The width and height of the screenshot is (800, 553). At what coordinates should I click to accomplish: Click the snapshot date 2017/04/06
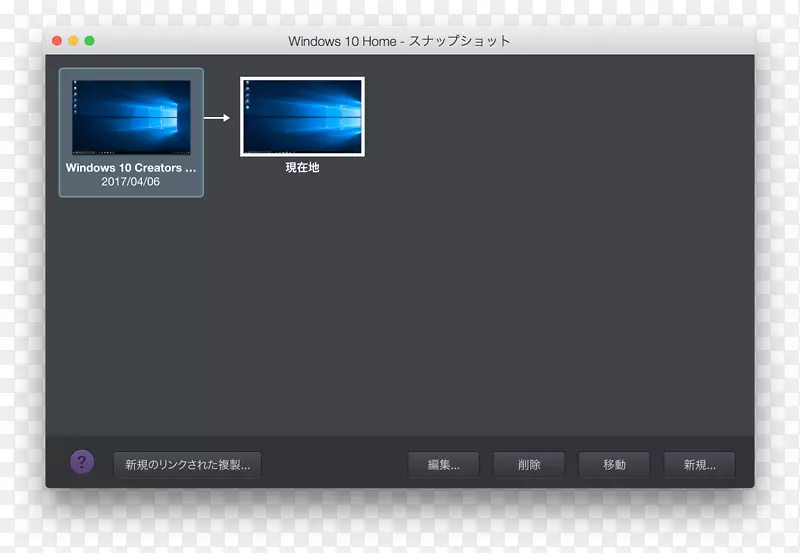131,182
